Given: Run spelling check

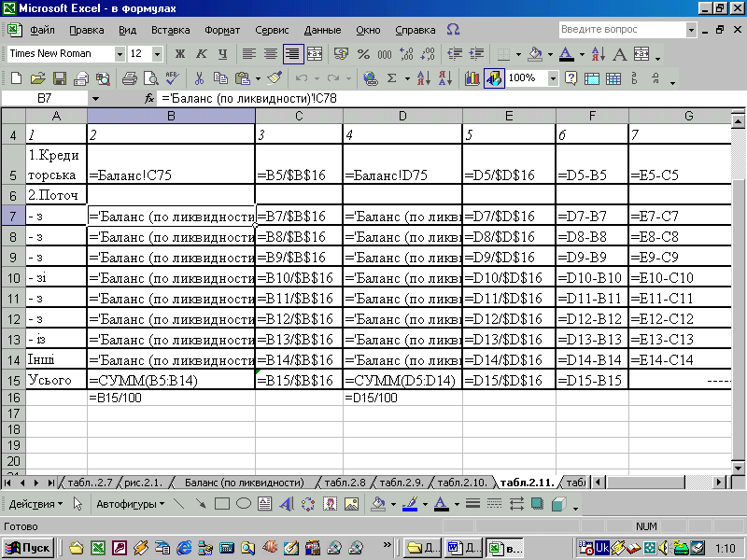Looking at the screenshot, I should 173,77.
